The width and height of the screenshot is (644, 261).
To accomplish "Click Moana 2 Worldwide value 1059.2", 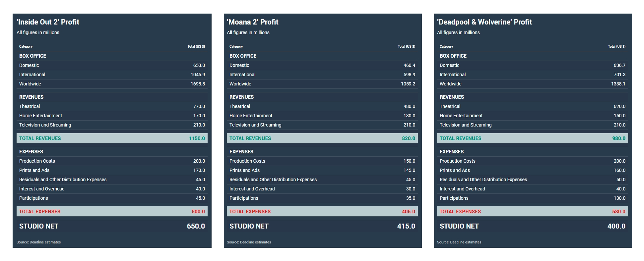I will point(408,84).
